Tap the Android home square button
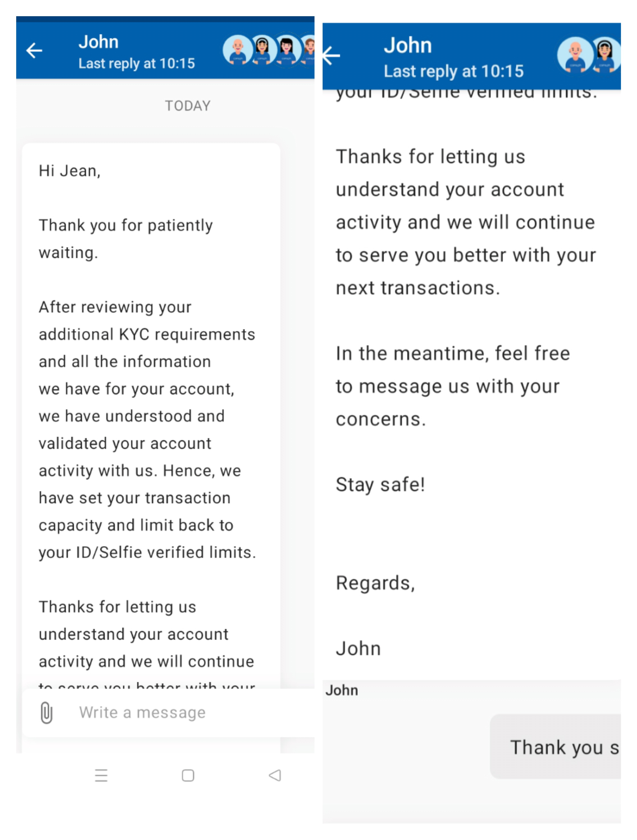The width and height of the screenshot is (637, 840). (188, 775)
